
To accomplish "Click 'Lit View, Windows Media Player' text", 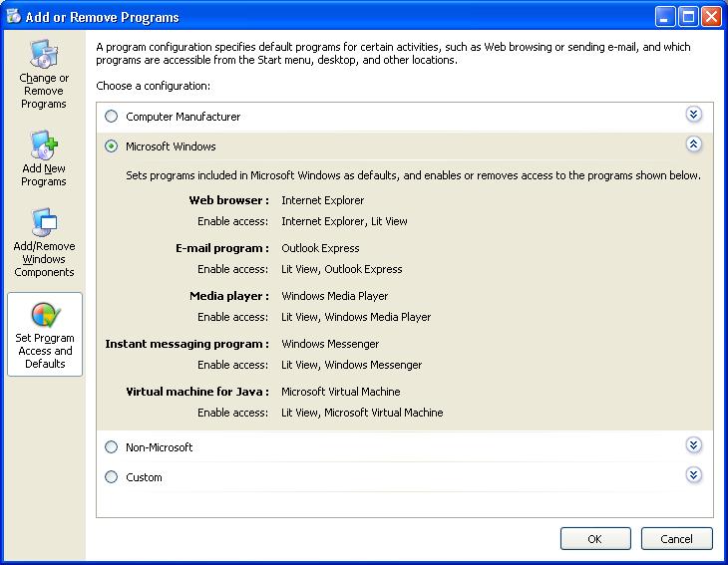I will point(356,317).
